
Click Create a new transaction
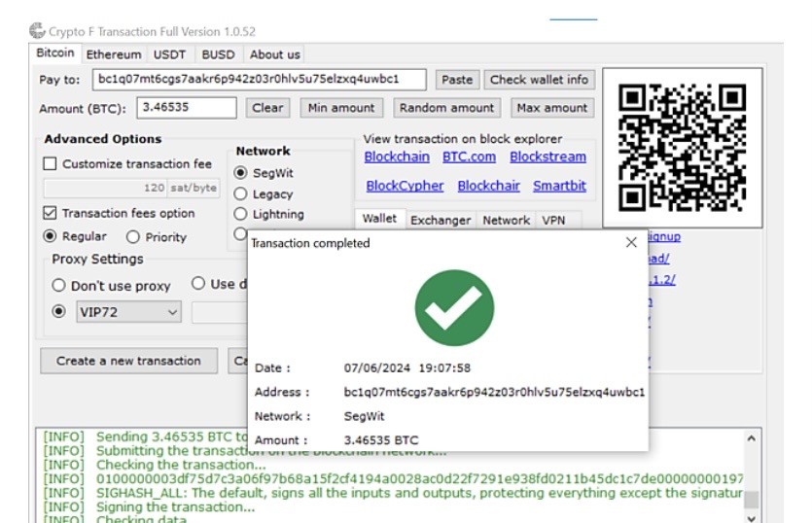pyautogui.click(x=128, y=361)
